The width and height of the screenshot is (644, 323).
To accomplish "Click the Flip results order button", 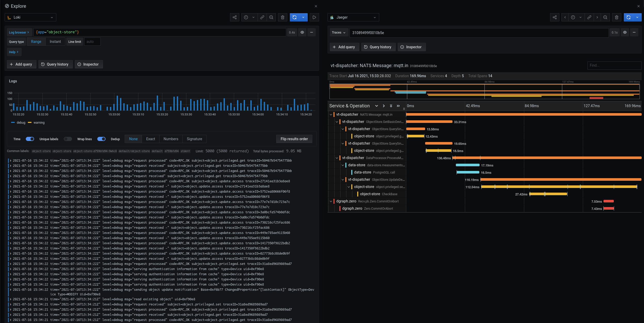I will click(x=294, y=139).
